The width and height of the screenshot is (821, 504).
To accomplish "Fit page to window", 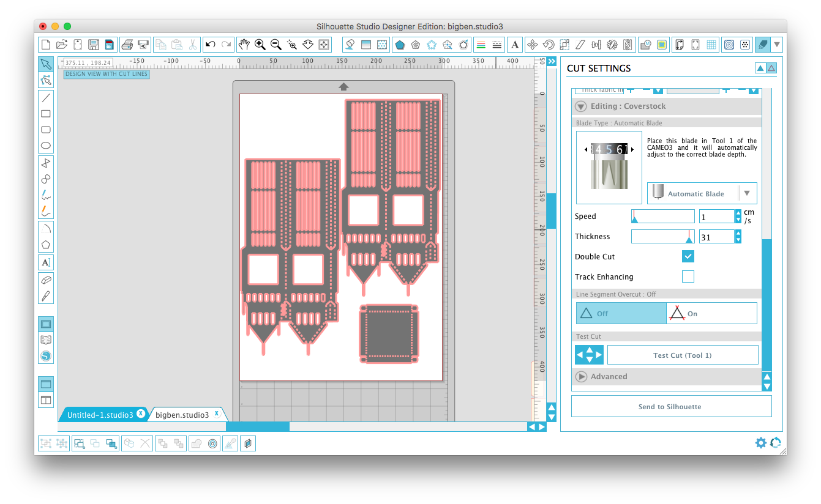I will [324, 45].
